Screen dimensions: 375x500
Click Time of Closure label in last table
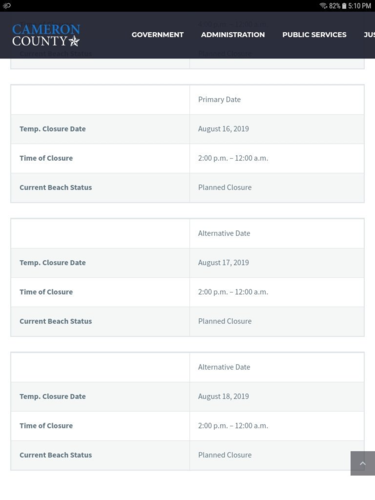click(46, 426)
